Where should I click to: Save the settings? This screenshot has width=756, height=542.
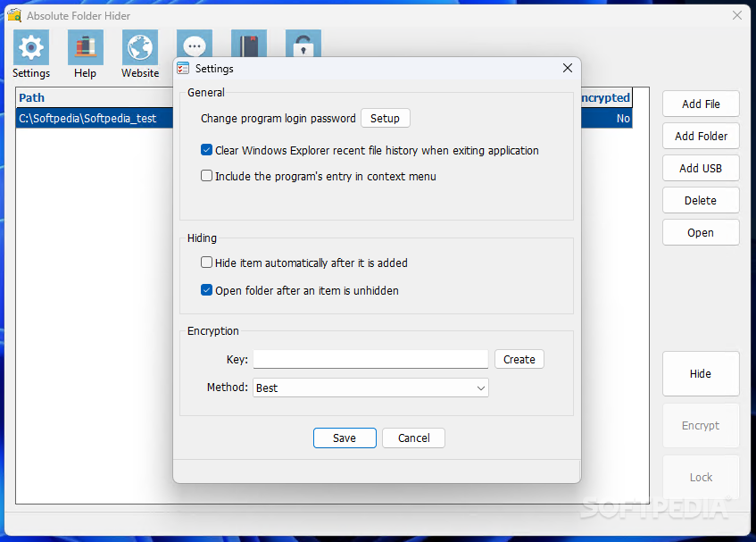[345, 438]
